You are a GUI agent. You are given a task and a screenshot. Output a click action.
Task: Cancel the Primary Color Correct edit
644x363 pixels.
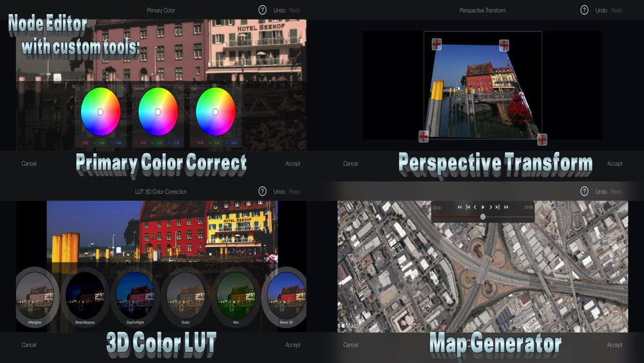coord(29,164)
